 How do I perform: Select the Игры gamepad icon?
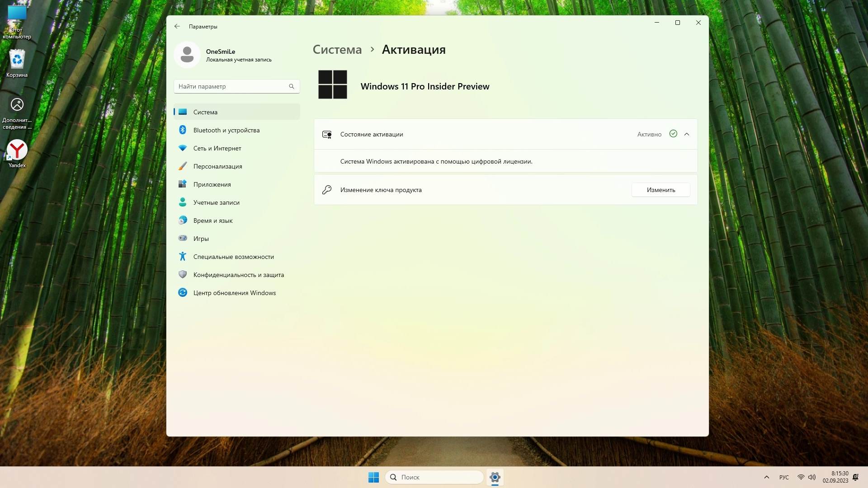point(183,238)
